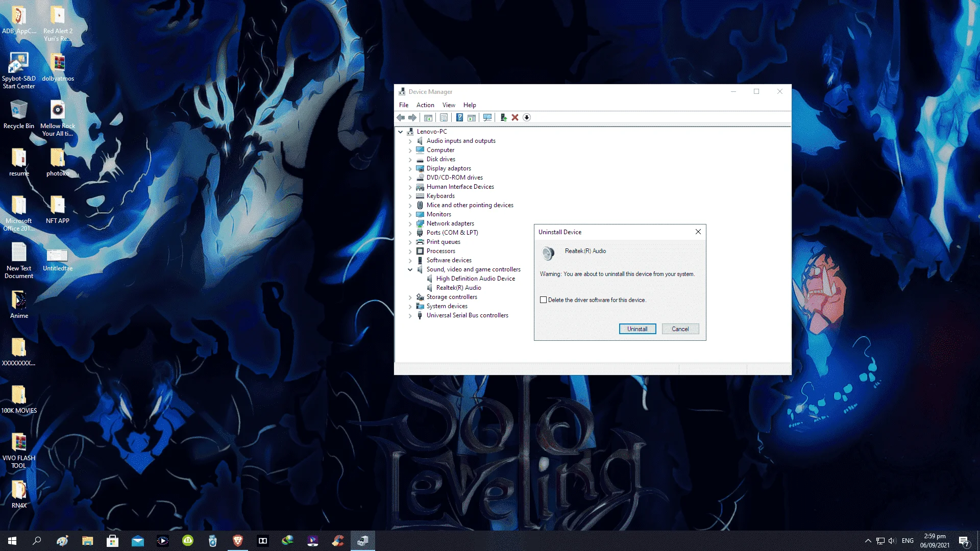Open the Mail app in taskbar

(138, 541)
